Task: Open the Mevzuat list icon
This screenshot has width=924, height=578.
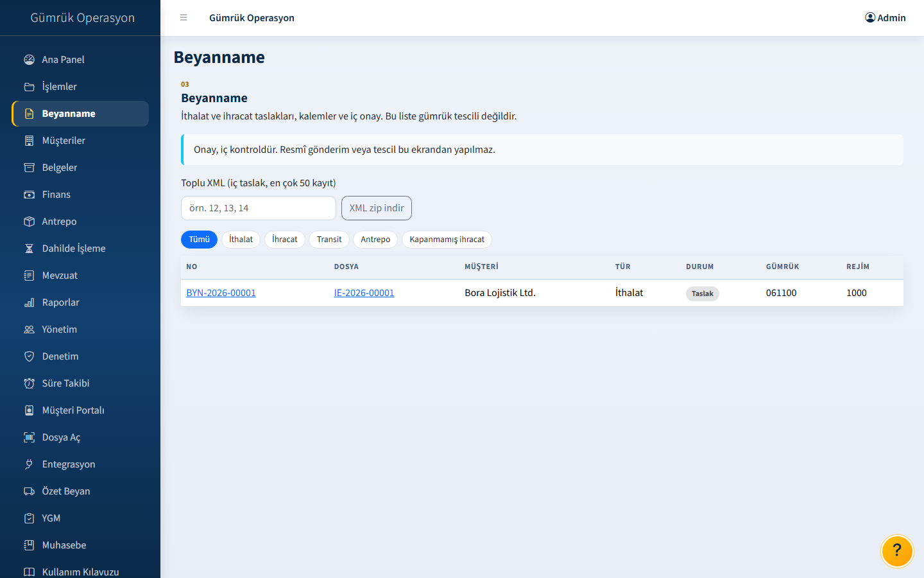Action: (x=29, y=276)
